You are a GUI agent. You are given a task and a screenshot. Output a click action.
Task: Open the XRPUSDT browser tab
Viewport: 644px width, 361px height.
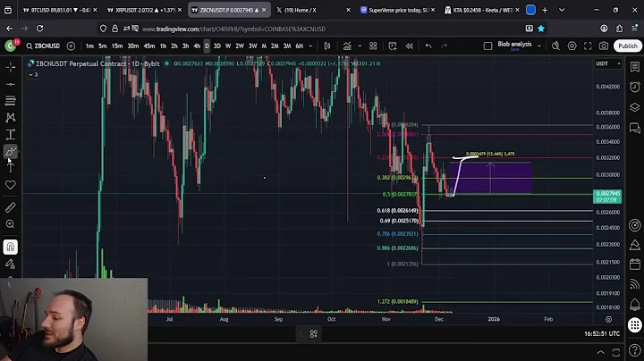pos(144,10)
